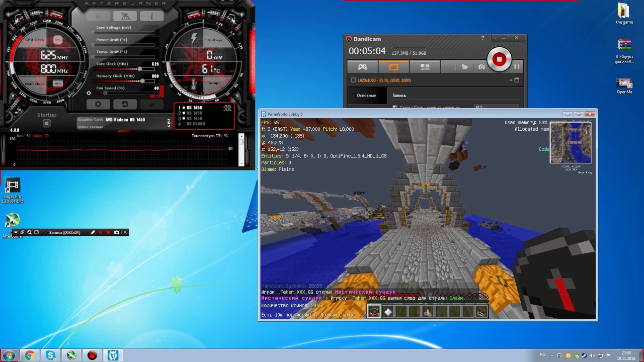Viewport: 644px width, 362px height.
Task: Stop via floating bar red square
Action: [108, 232]
